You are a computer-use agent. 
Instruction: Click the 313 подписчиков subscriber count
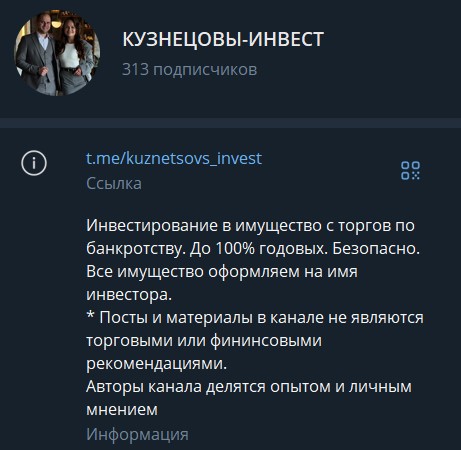[x=189, y=70]
